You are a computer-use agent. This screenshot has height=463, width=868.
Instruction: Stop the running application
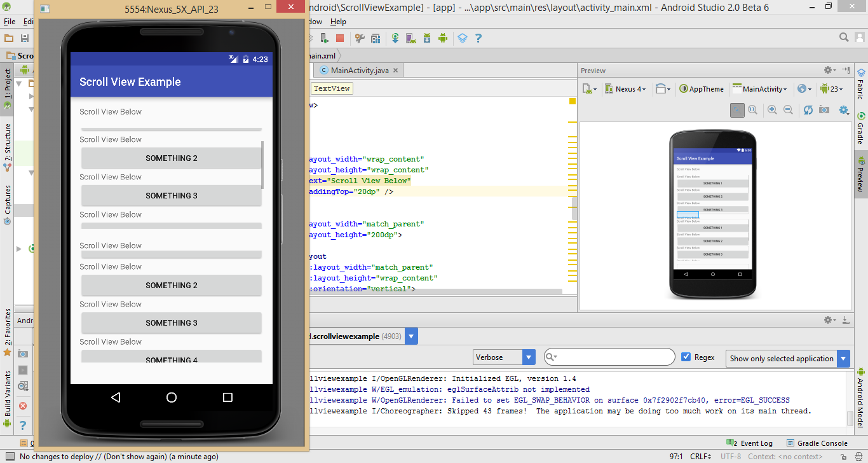click(x=339, y=38)
